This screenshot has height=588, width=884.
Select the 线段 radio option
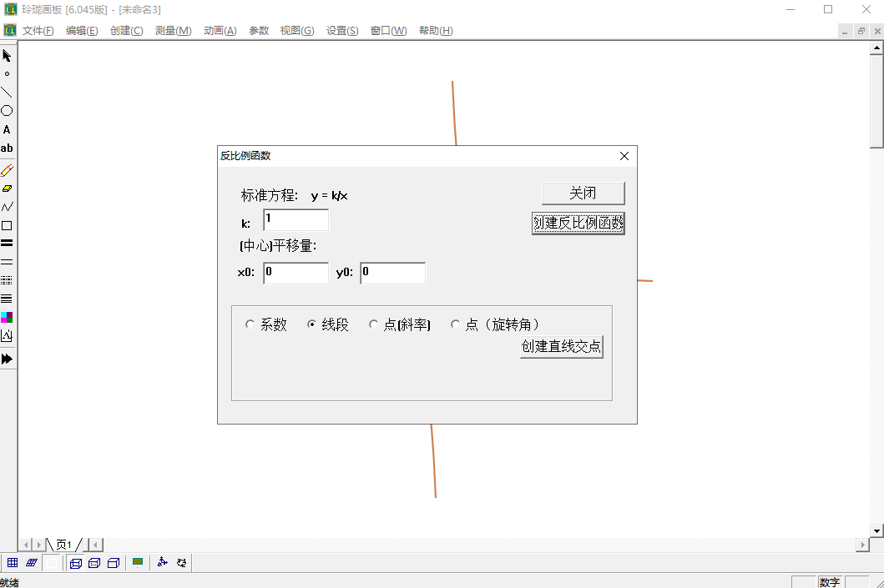pyautogui.click(x=311, y=325)
